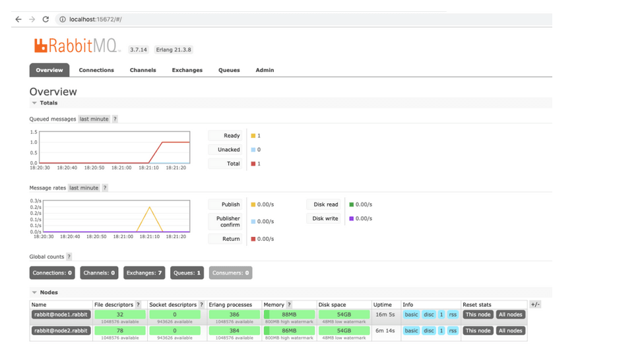This screenshot has height=347, width=644.
Task: Click the Ready legend label
Action: (225, 136)
